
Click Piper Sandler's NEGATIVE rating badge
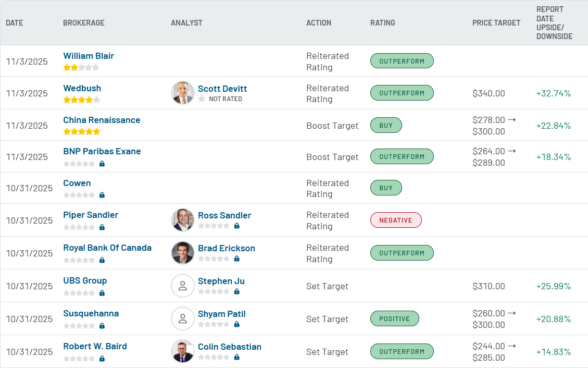pyautogui.click(x=396, y=220)
